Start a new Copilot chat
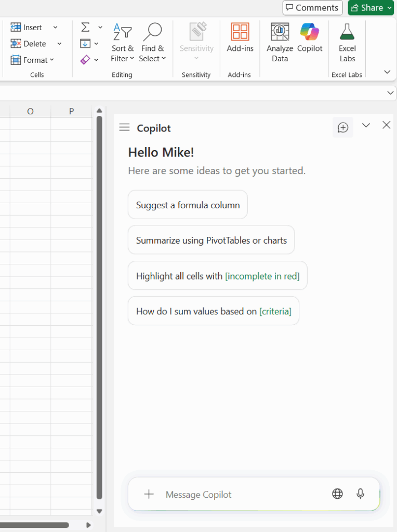The image size is (397, 532). coord(342,127)
